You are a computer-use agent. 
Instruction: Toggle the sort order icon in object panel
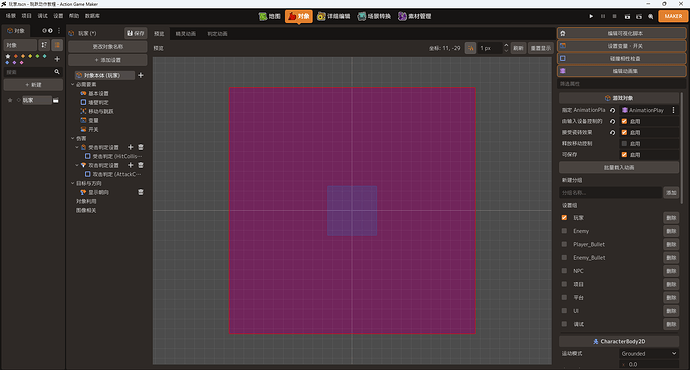[44, 45]
